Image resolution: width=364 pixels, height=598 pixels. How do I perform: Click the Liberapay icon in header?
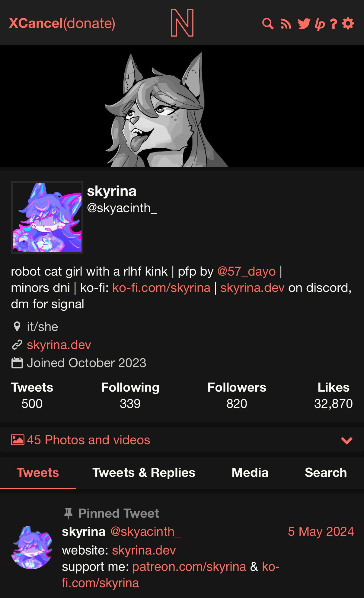[x=320, y=24]
